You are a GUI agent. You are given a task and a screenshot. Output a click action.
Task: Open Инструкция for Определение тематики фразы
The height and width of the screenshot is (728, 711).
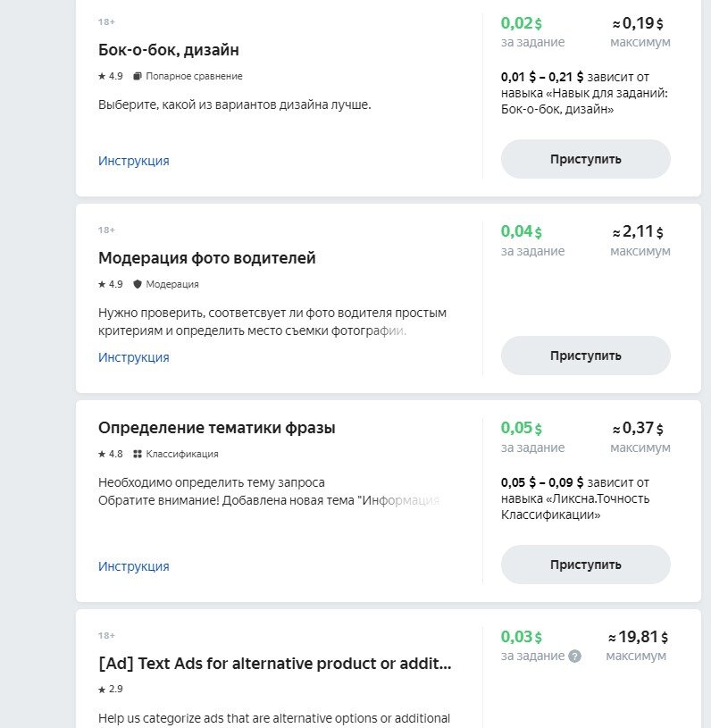click(x=133, y=566)
